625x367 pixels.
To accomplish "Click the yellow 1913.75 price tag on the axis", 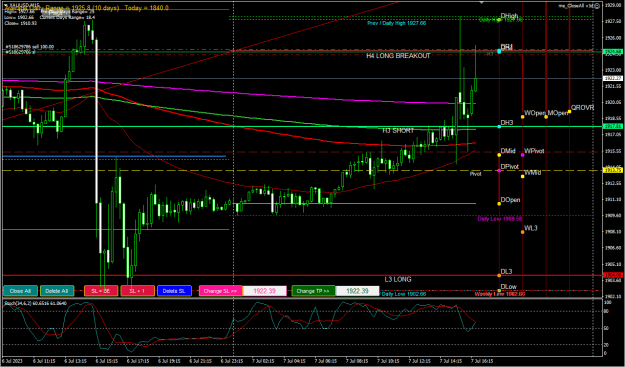I will pos(613,170).
